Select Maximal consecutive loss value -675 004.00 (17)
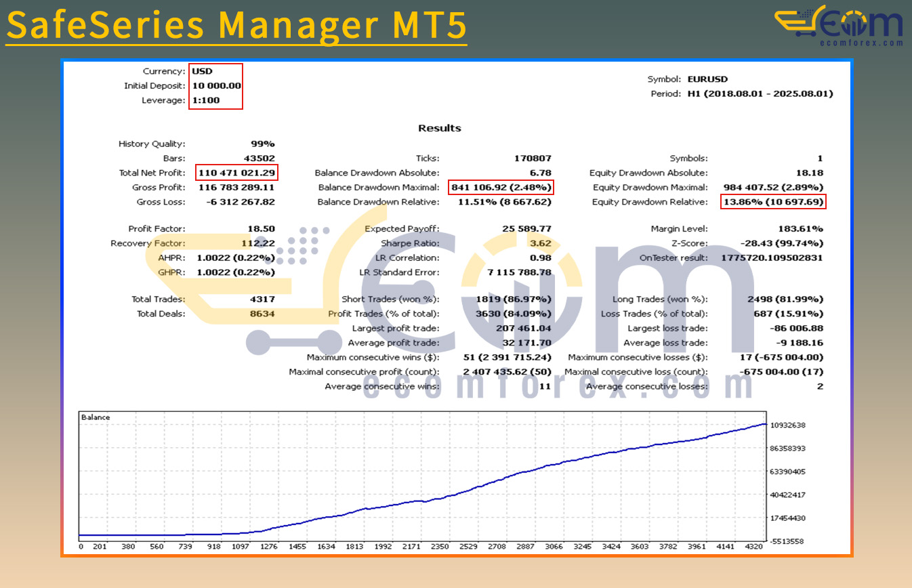 point(781,372)
